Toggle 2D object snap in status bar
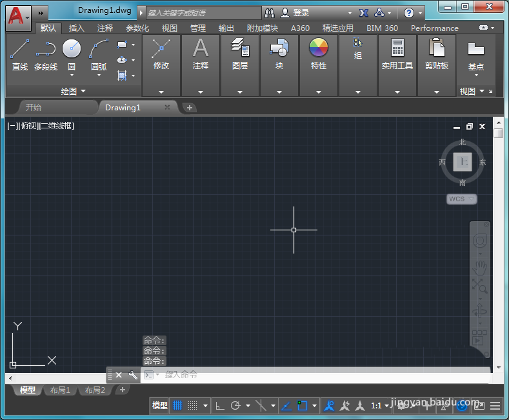 click(x=302, y=406)
